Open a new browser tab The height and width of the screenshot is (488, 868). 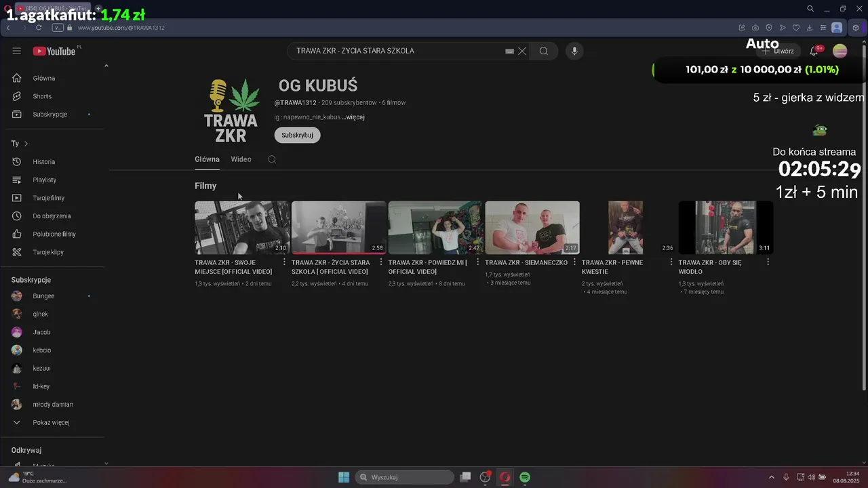[x=98, y=8]
